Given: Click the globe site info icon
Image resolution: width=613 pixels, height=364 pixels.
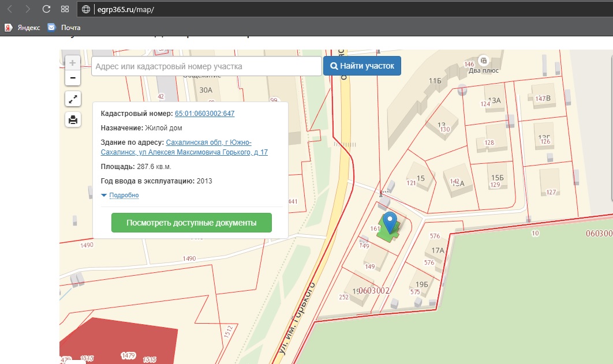Looking at the screenshot, I should (86, 9).
